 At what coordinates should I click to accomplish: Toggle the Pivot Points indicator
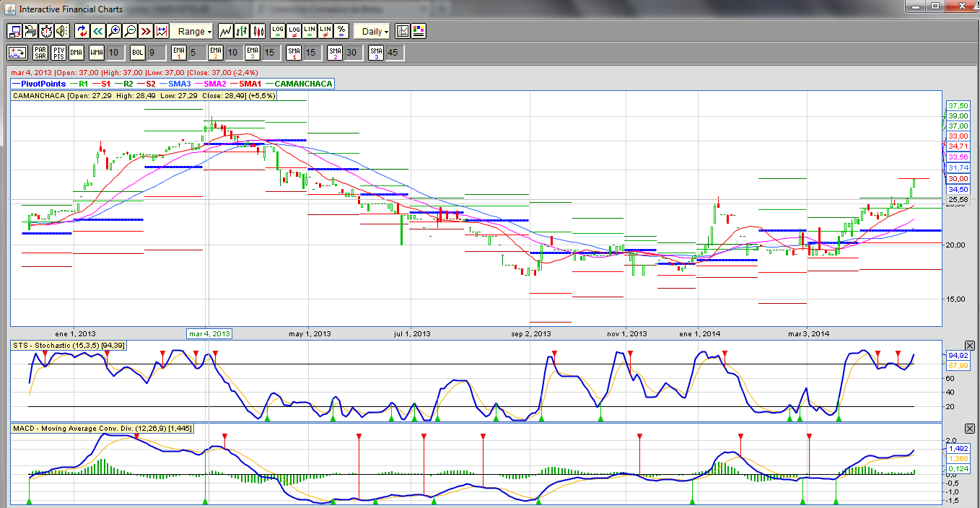[58, 53]
